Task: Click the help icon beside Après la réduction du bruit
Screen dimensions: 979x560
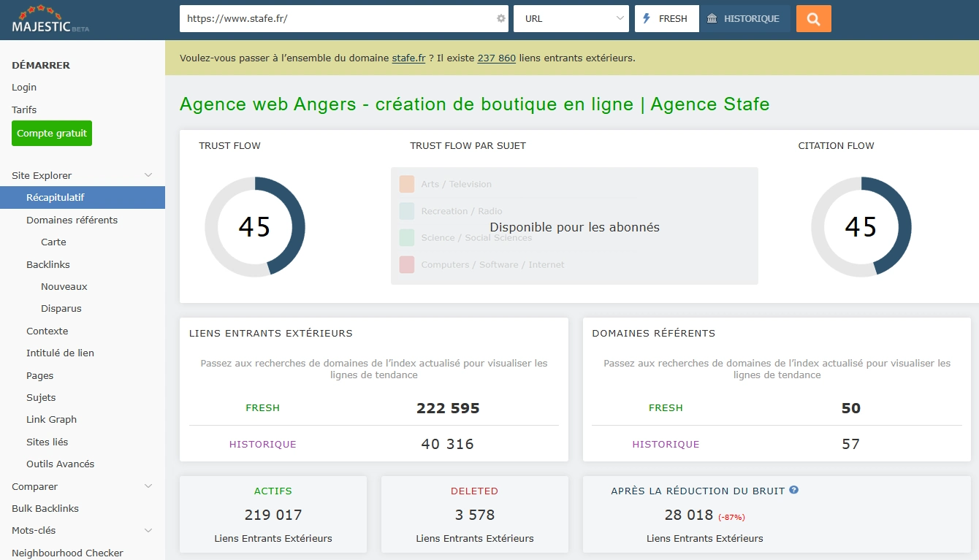Action: tap(793, 491)
